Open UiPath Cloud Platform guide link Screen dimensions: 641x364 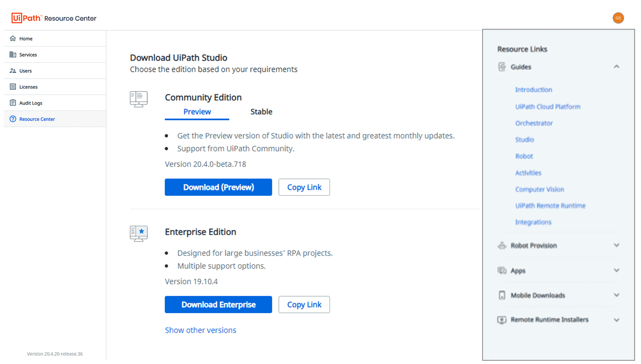(x=548, y=107)
